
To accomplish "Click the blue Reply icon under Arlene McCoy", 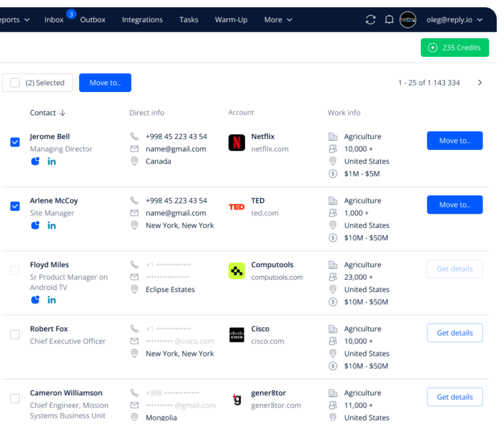I will click(x=35, y=226).
